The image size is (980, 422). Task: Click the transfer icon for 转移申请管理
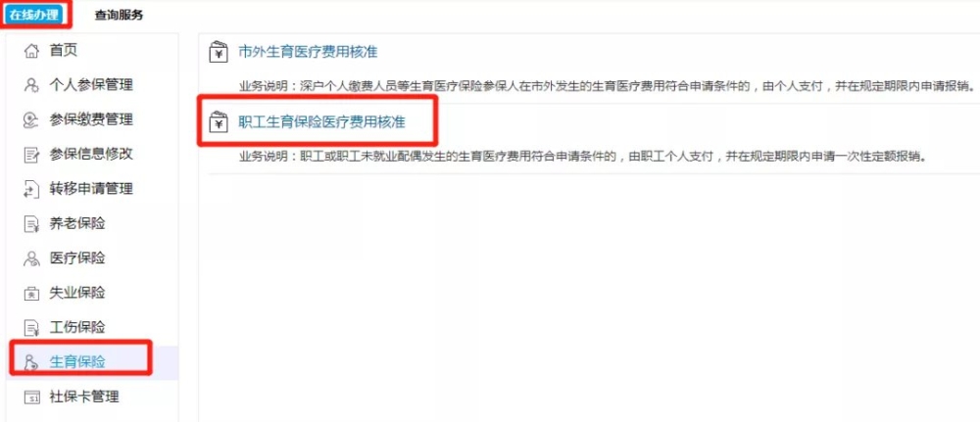click(x=31, y=189)
